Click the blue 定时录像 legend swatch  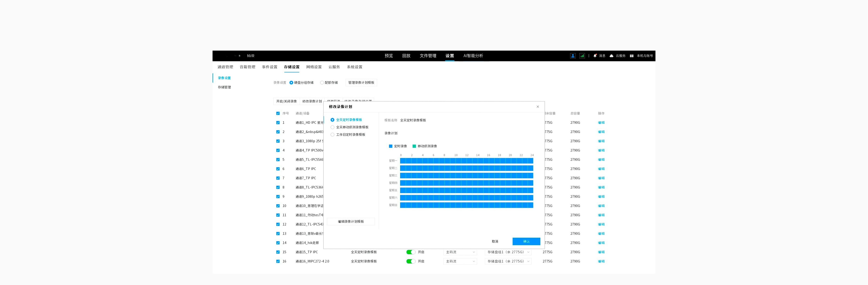click(391, 146)
